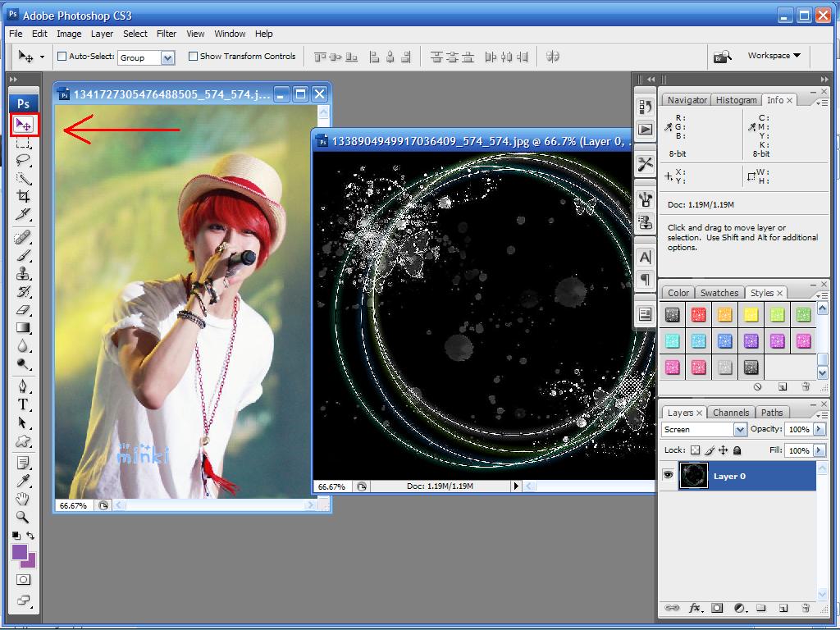
Task: Open the Auto-Select Group dropdown
Action: [x=167, y=57]
